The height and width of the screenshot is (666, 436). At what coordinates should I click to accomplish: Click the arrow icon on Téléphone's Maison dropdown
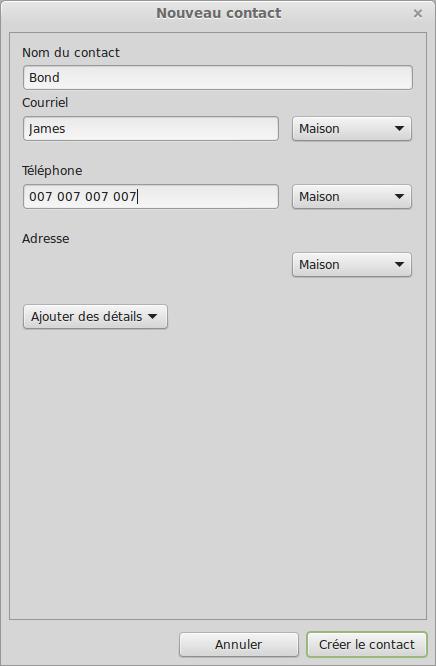(399, 196)
